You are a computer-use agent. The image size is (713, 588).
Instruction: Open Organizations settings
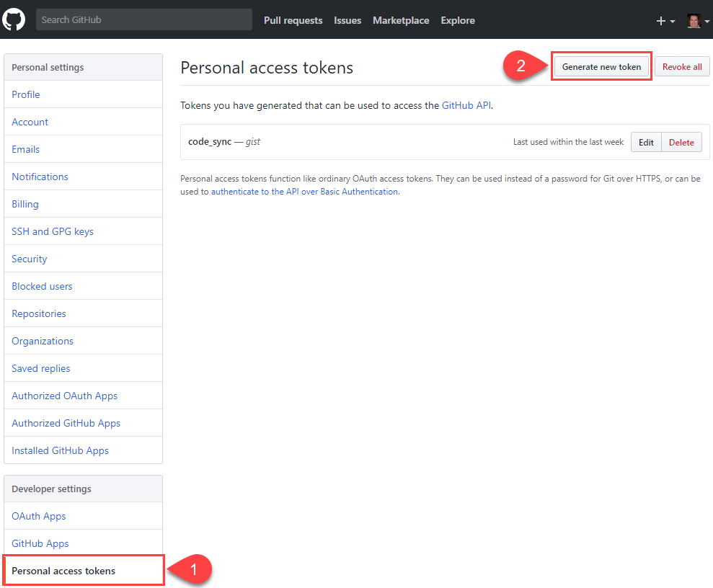[x=83, y=341]
